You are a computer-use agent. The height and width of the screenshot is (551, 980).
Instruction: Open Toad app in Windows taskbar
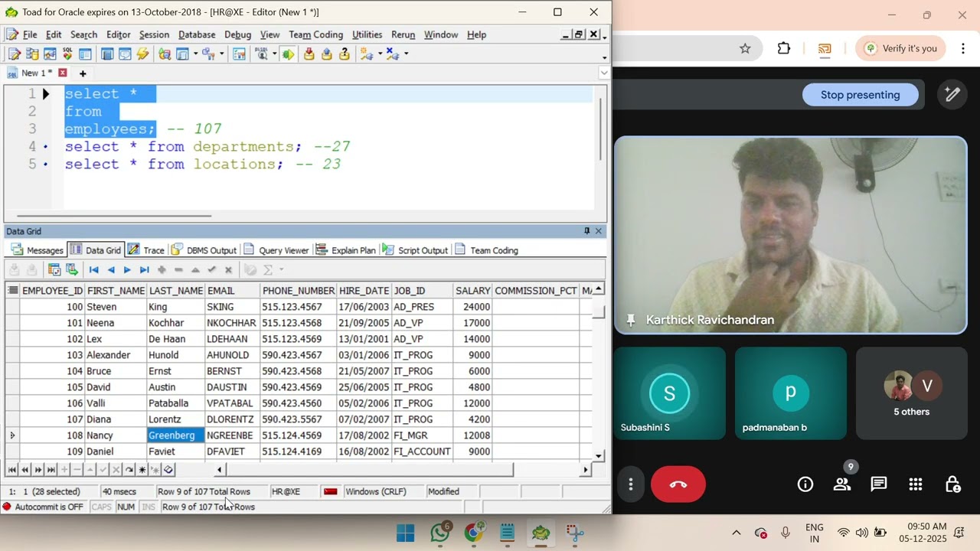(x=541, y=533)
